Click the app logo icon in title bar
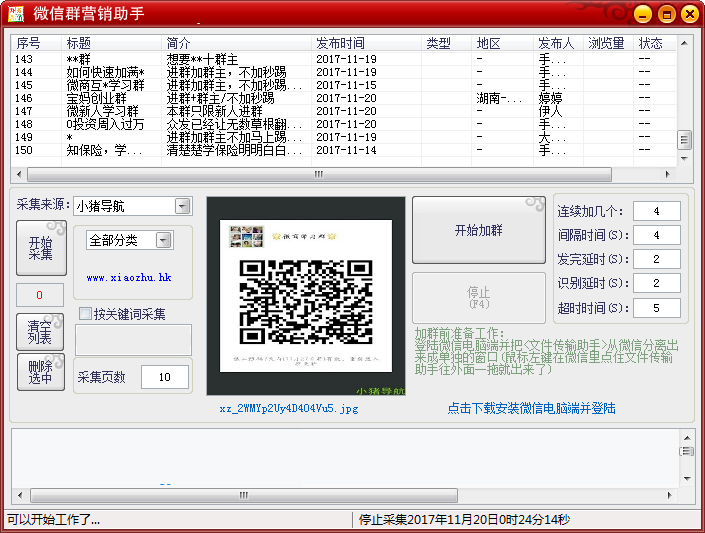Viewport: 705px width, 533px height. click(16, 14)
